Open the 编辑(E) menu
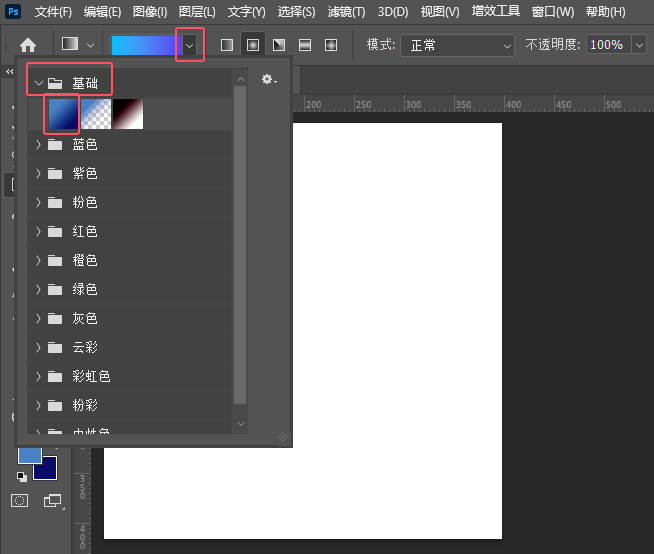654x554 pixels. 102,11
